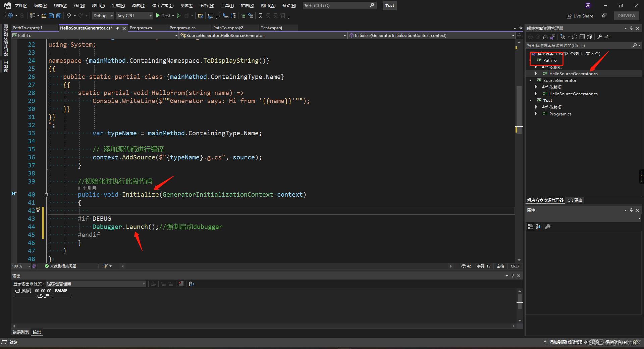
Task: Click the Comment selected lines icon
Action: [x=244, y=16]
